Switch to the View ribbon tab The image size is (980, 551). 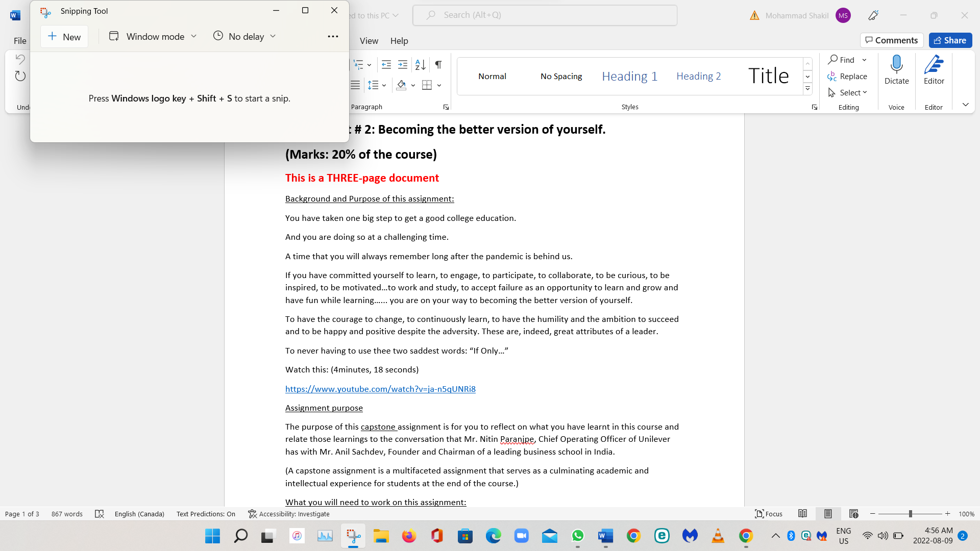pyautogui.click(x=369, y=41)
